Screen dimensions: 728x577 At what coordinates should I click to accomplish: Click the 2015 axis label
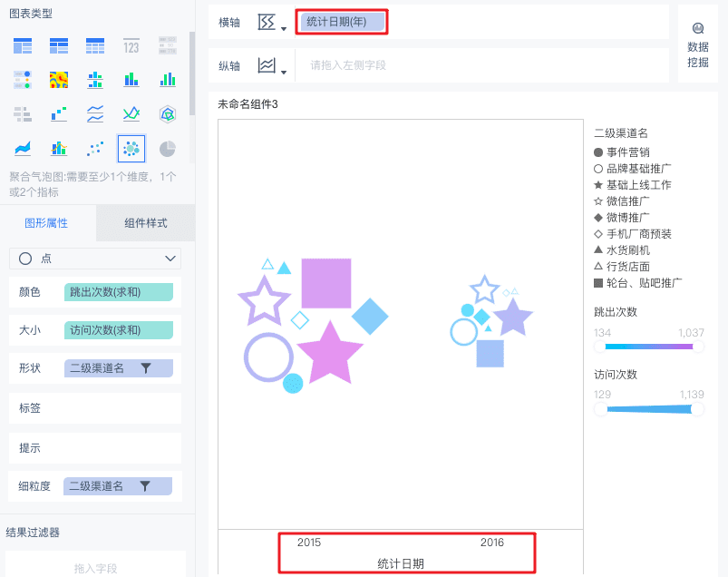coord(309,543)
